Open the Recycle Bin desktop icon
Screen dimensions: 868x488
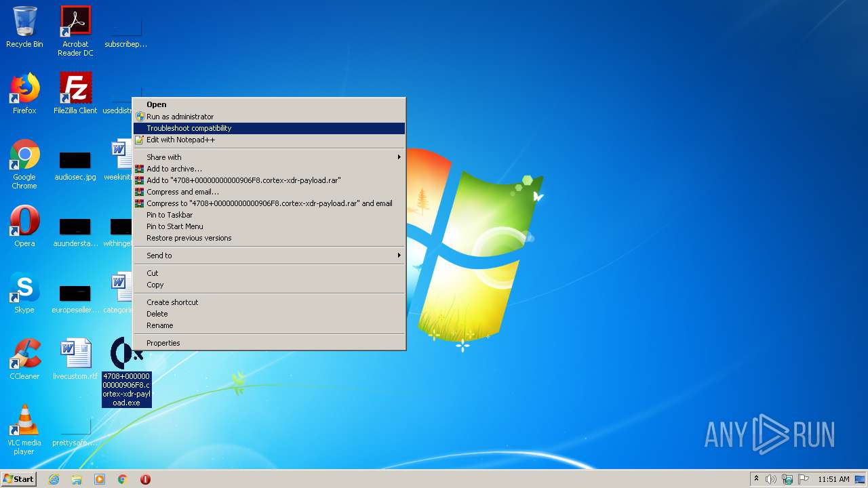24,27
